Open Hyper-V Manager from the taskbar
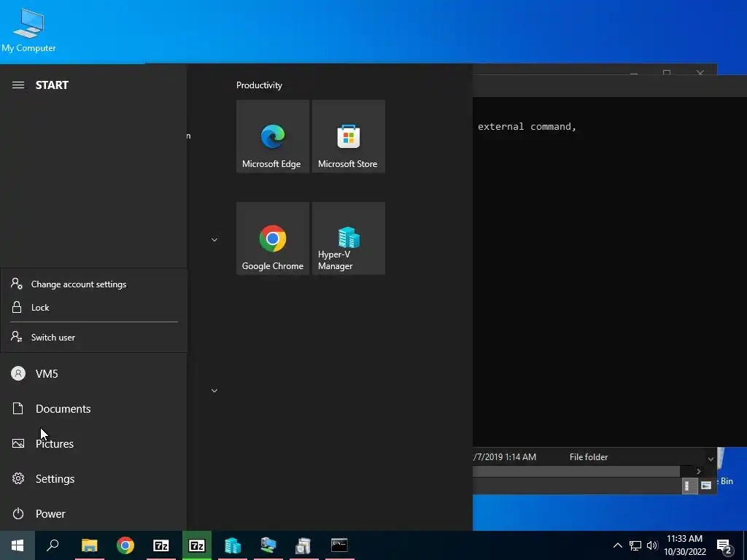The image size is (747, 560). pos(233,545)
